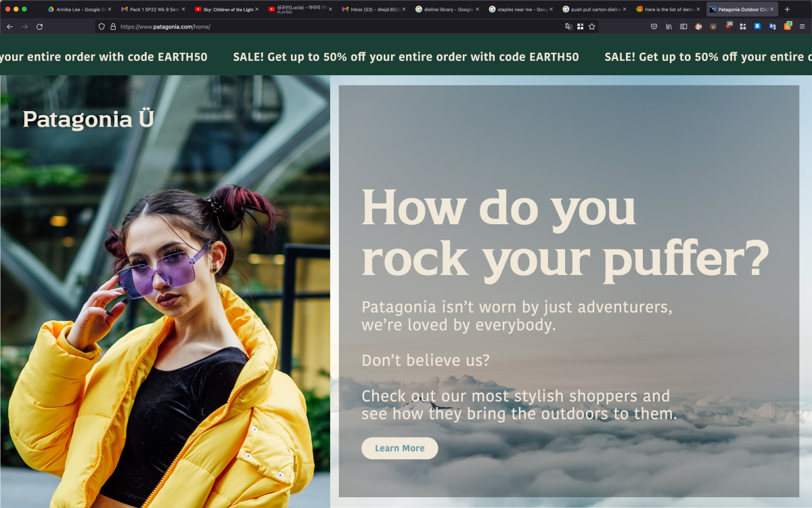The width and height of the screenshot is (812, 508).
Task: Close the Patagonia Outdoor Clothing tab
Action: (x=771, y=9)
